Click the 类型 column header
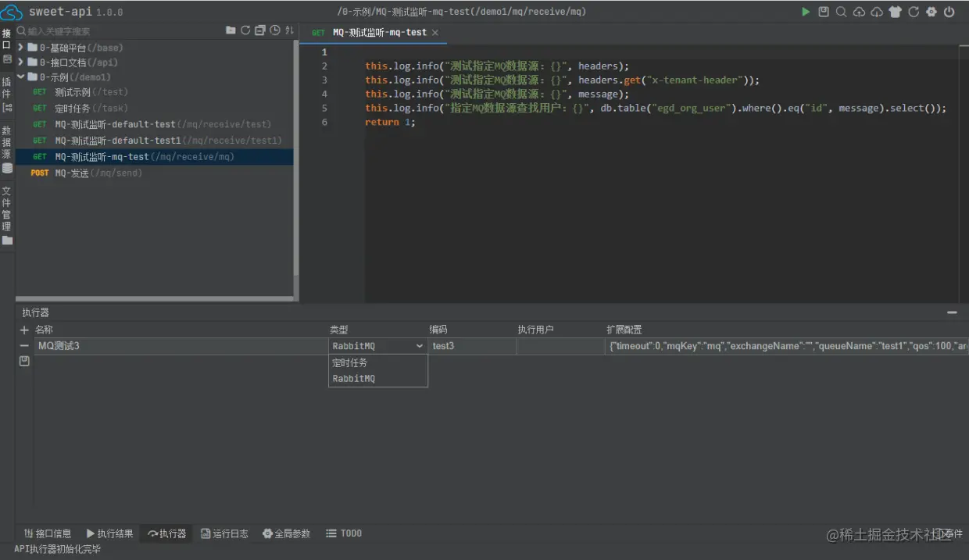 point(339,330)
